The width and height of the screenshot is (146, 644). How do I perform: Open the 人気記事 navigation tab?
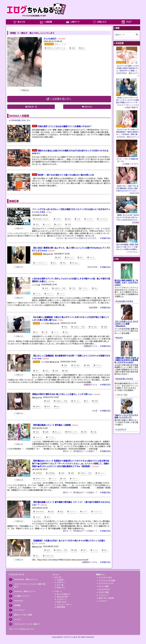pyautogui.click(x=46, y=22)
